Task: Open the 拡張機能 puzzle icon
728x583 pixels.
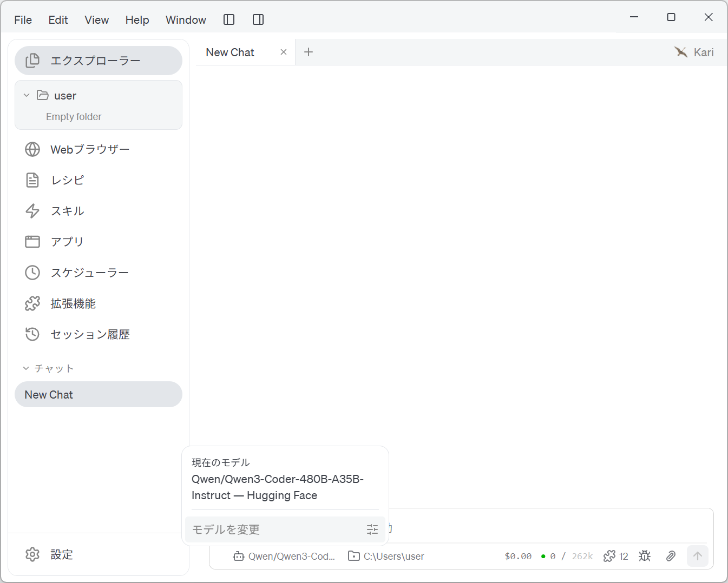Action: tap(32, 303)
